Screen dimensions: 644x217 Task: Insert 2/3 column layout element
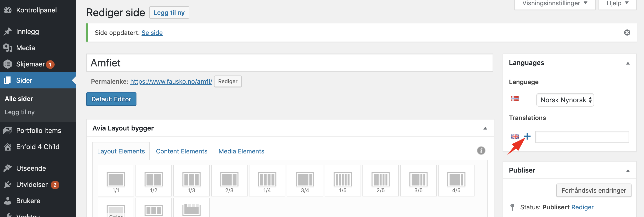229,181
